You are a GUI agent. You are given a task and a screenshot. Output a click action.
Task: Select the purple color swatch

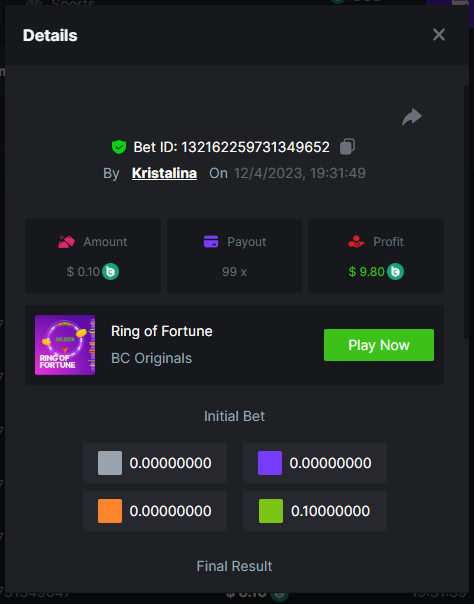tap(270, 463)
